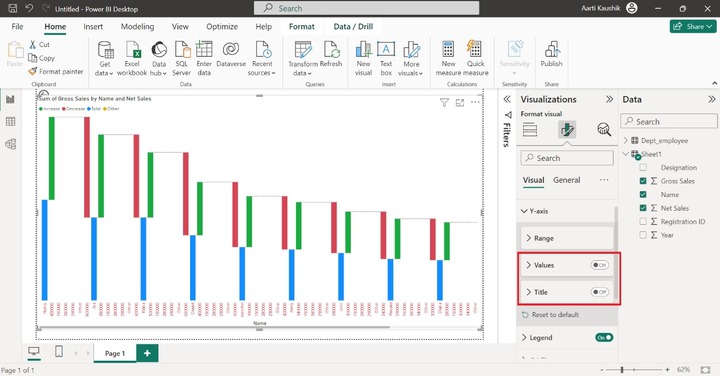Switch to General format tab
The image size is (720, 376).
pos(567,180)
